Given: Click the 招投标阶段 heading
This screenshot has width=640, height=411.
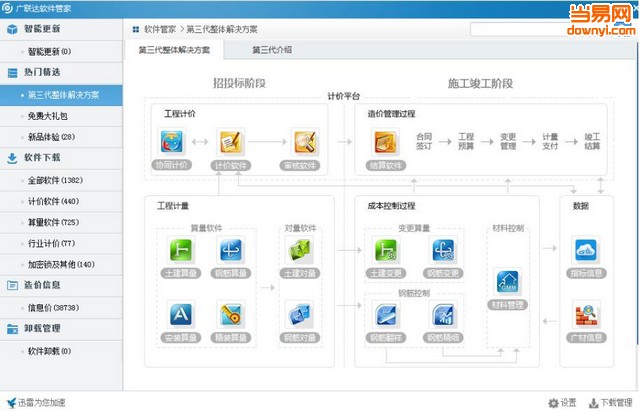Looking at the screenshot, I should point(239,83).
